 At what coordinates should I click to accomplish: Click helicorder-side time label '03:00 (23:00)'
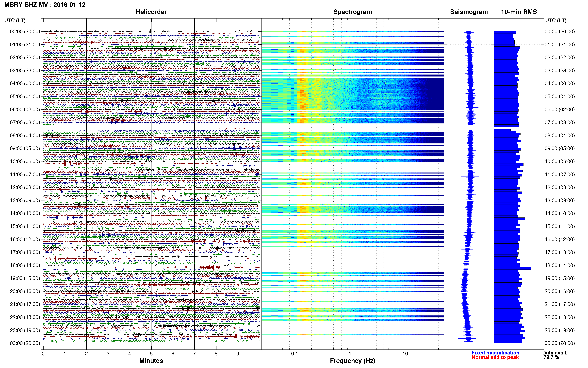(x=25, y=71)
